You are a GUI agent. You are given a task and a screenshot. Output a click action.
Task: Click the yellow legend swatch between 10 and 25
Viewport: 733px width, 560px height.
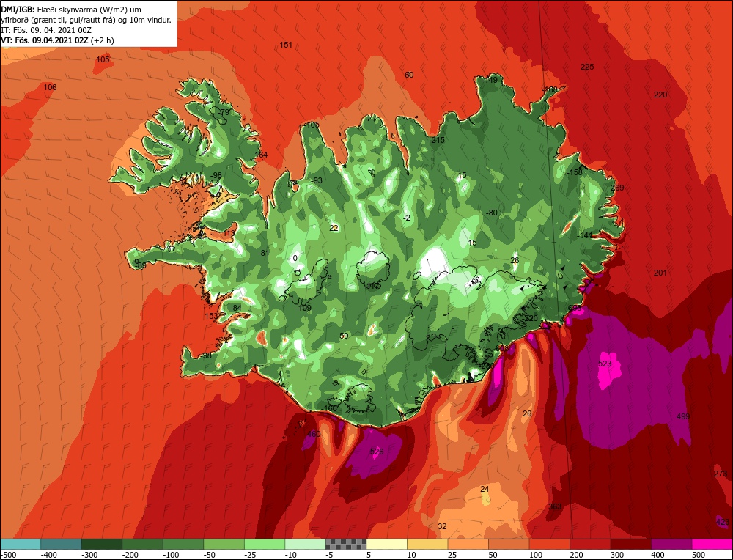[427, 544]
